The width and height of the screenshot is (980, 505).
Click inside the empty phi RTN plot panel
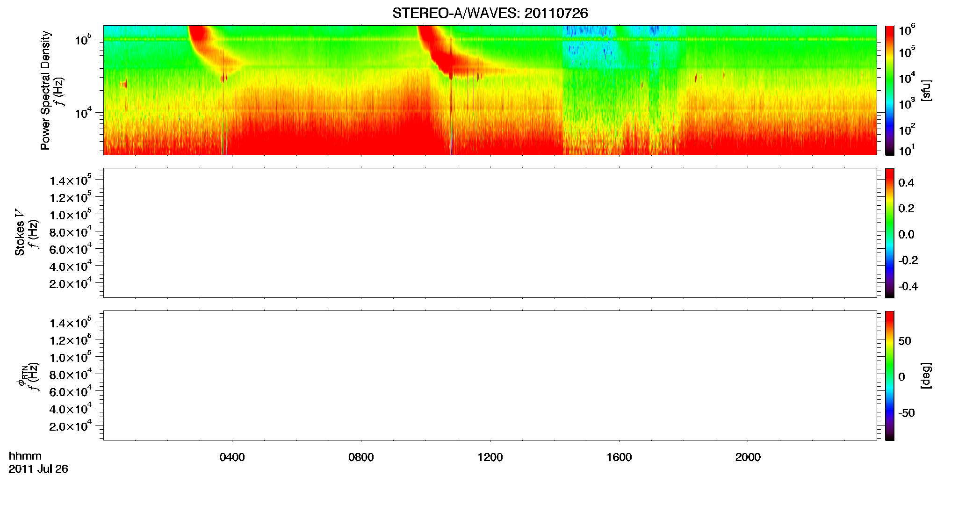click(x=490, y=375)
